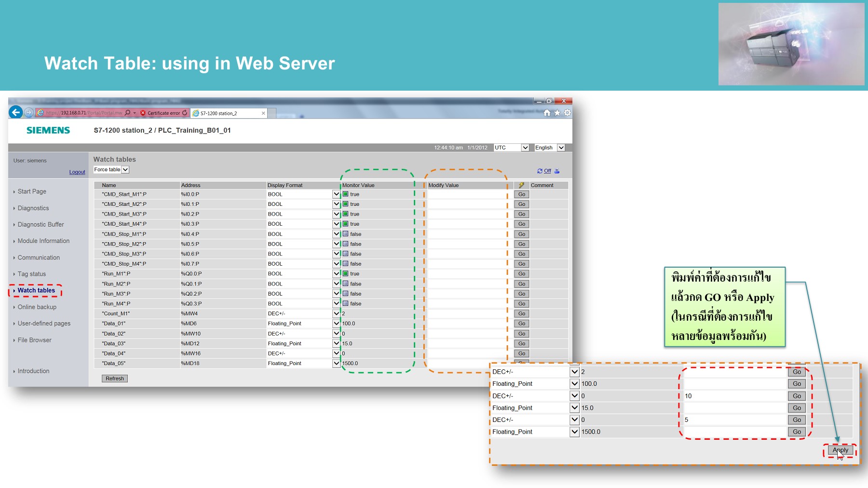The height and width of the screenshot is (488, 868).
Task: Click the browser forward arrow button
Action: pyautogui.click(x=29, y=112)
